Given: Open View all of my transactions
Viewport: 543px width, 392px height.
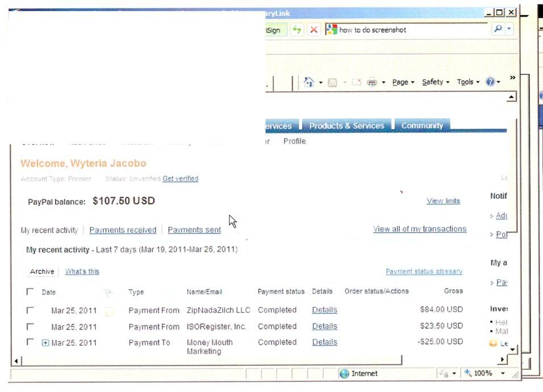Looking at the screenshot, I should pos(420,229).
